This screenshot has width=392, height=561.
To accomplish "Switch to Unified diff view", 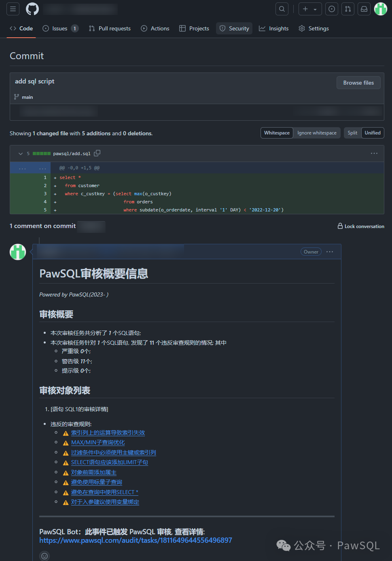I will click(372, 132).
